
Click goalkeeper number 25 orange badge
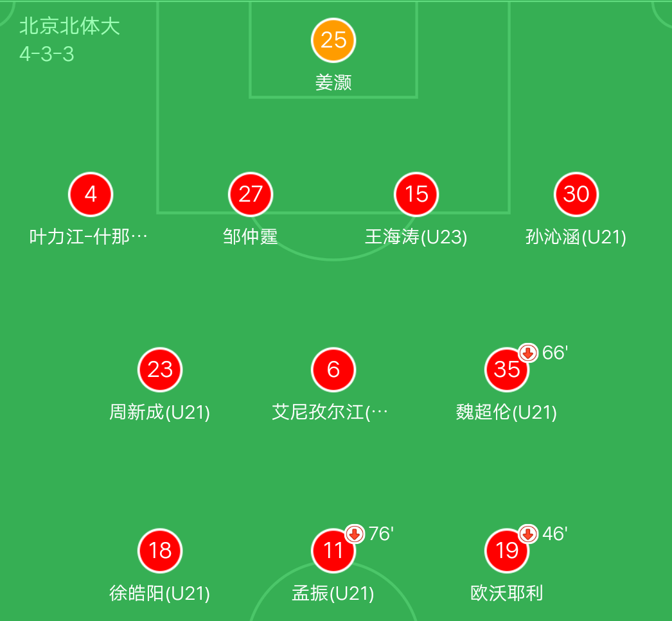[x=333, y=40]
